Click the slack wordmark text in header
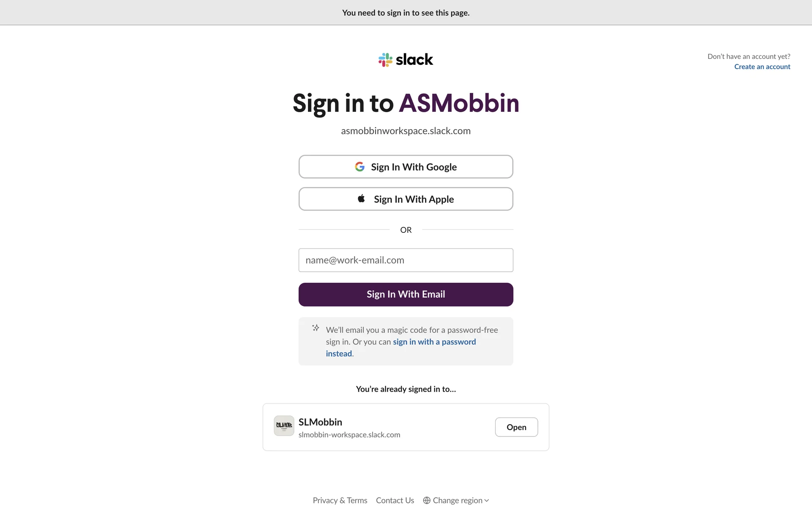 click(x=414, y=60)
